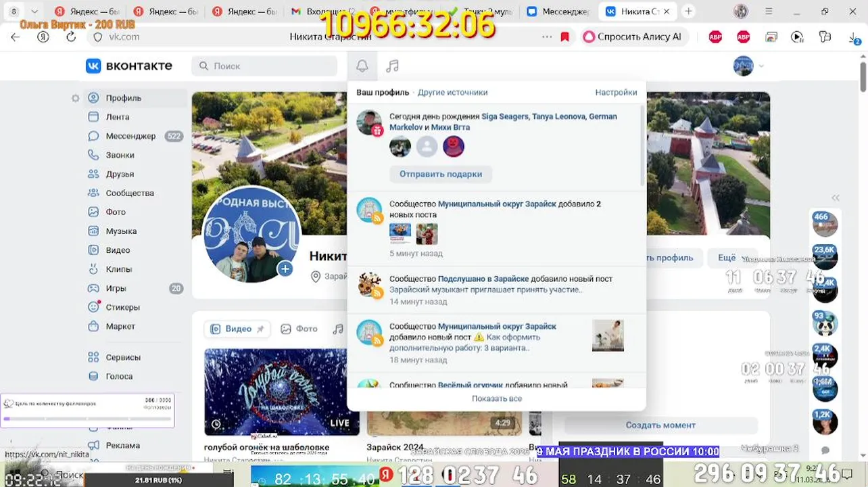
Task: Switch to the Мессенджер browser tab
Action: click(x=558, y=11)
